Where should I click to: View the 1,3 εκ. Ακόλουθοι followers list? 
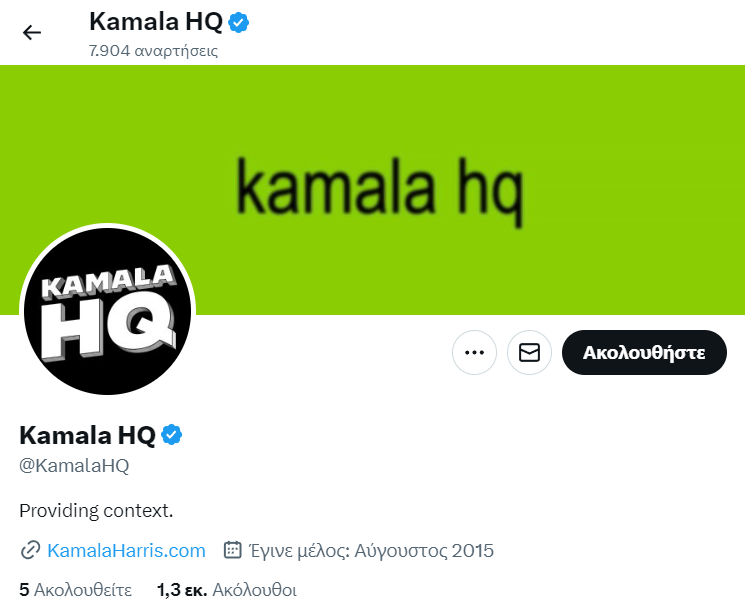(227, 590)
